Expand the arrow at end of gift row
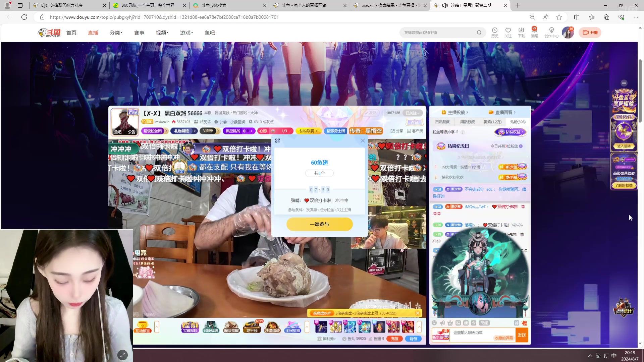 (419, 327)
